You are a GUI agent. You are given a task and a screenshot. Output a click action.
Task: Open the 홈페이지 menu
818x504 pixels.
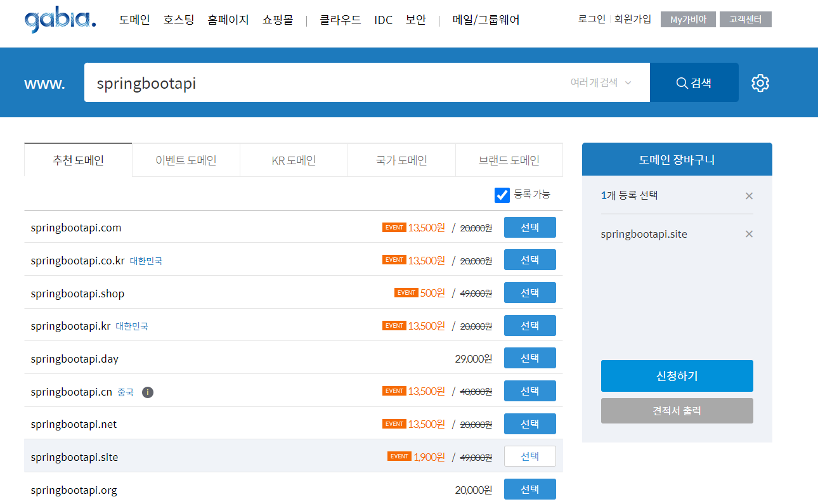point(228,20)
